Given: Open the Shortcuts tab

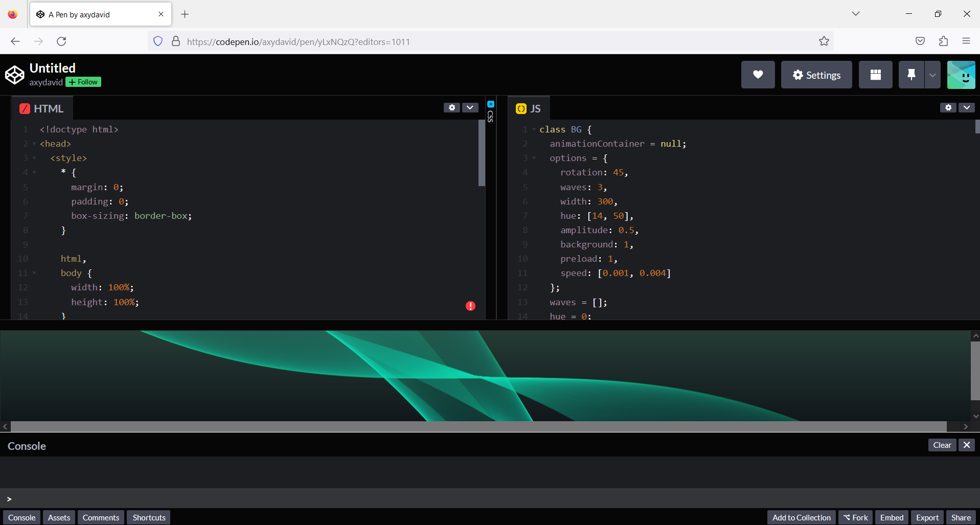Looking at the screenshot, I should pos(148,517).
